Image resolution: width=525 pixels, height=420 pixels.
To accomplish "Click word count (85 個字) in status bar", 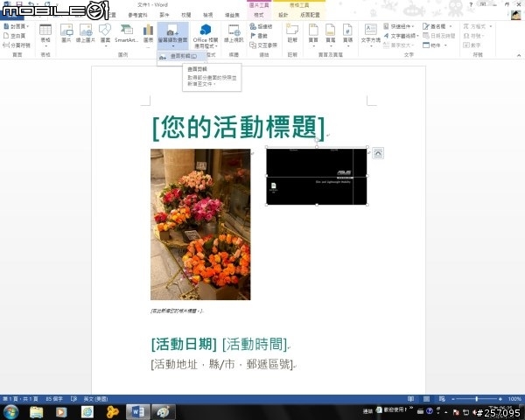I will [54, 399].
